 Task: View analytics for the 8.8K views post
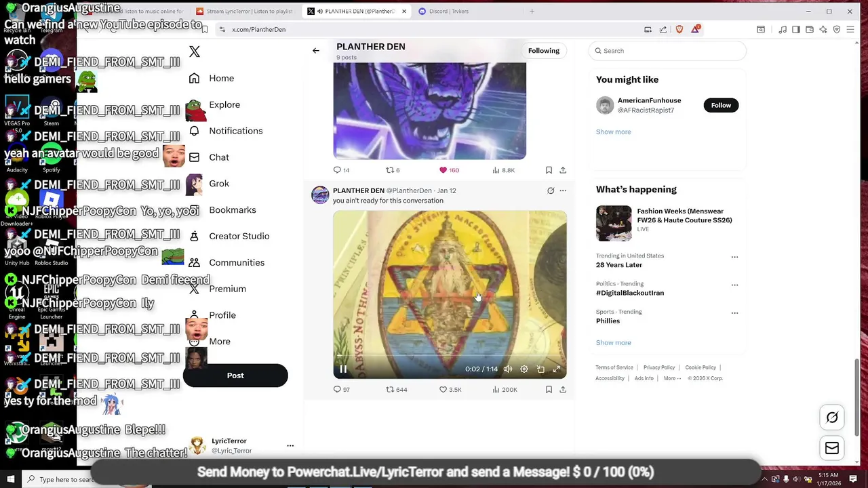pyautogui.click(x=503, y=170)
